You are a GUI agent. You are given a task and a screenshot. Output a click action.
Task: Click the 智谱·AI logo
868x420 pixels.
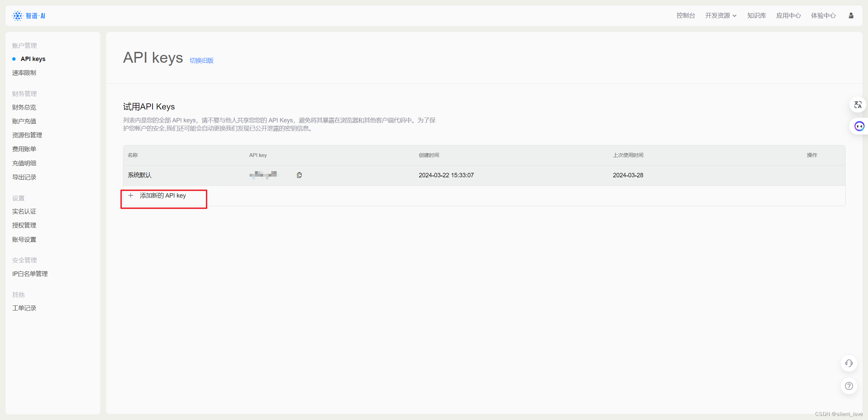click(x=29, y=15)
